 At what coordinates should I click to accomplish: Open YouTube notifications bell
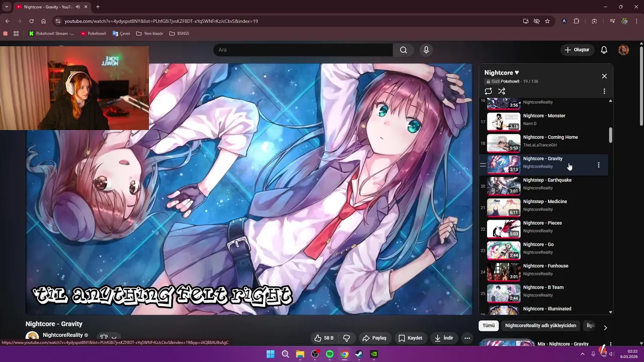tap(604, 50)
